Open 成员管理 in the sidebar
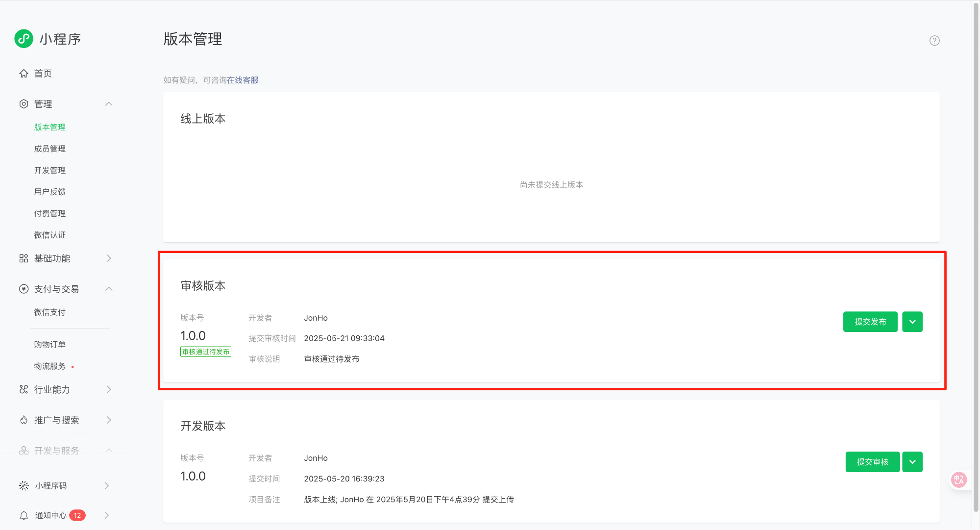The height and width of the screenshot is (530, 980). tap(50, 149)
